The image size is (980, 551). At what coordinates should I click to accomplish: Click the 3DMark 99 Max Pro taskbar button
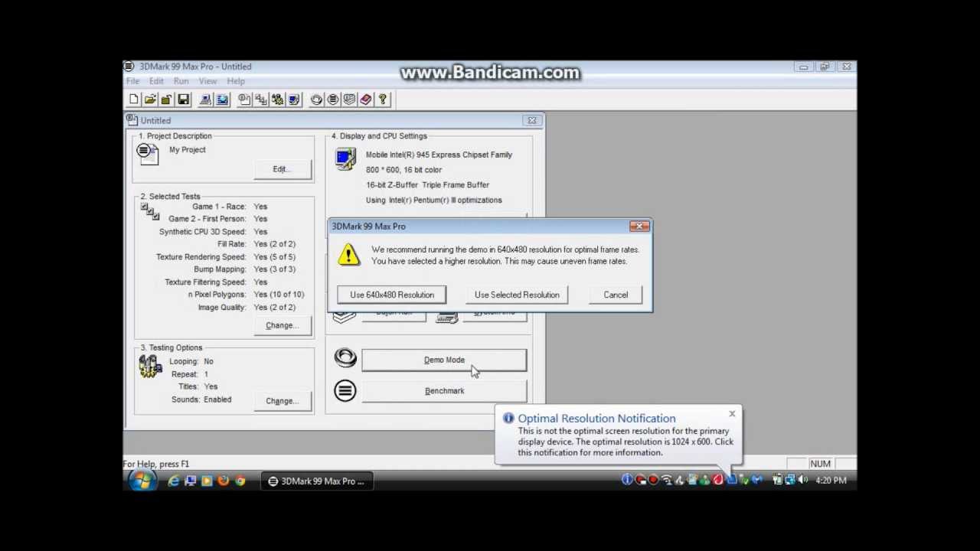pos(316,481)
